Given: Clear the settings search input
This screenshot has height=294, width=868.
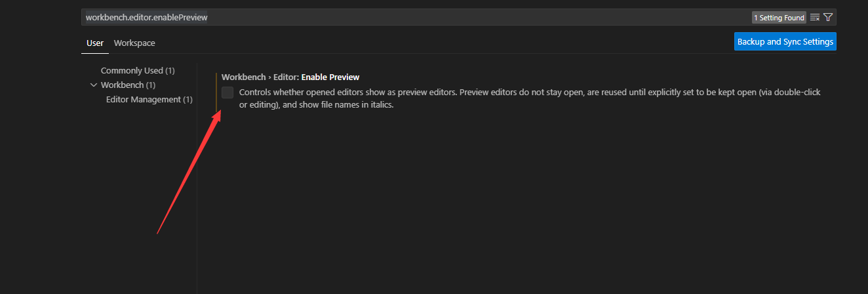Looking at the screenshot, I should coord(815,18).
